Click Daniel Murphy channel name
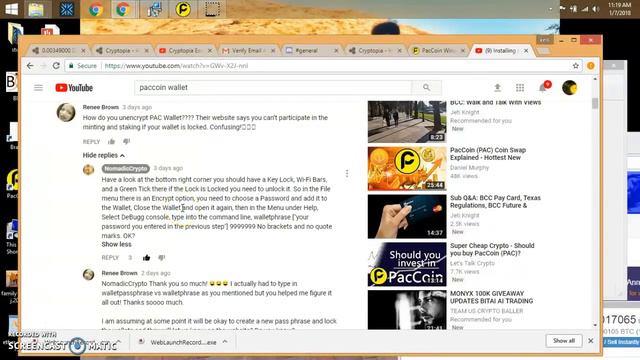 coord(469,167)
